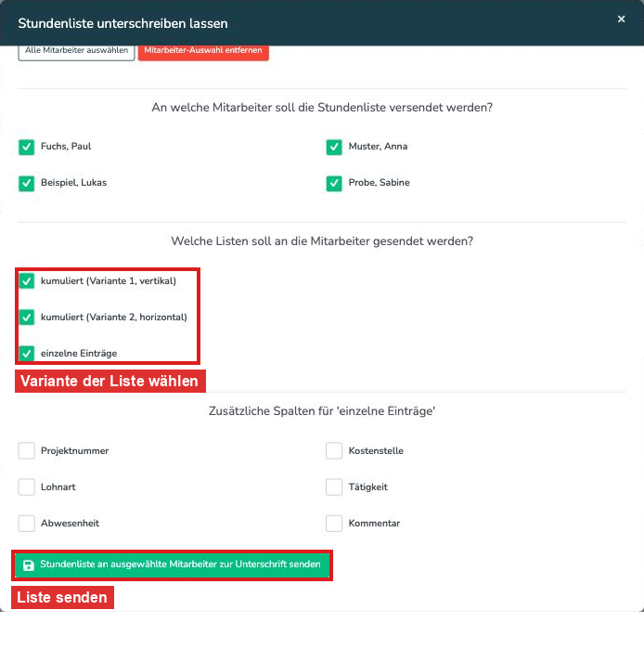Click save icon on the send button
This screenshot has width=644, height=649.
(x=29, y=565)
